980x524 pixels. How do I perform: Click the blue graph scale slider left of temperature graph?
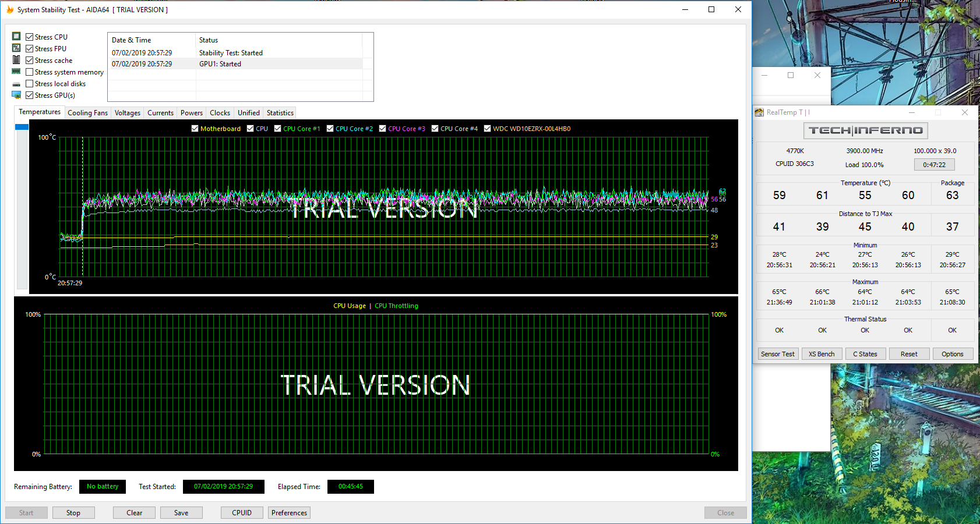click(x=22, y=127)
